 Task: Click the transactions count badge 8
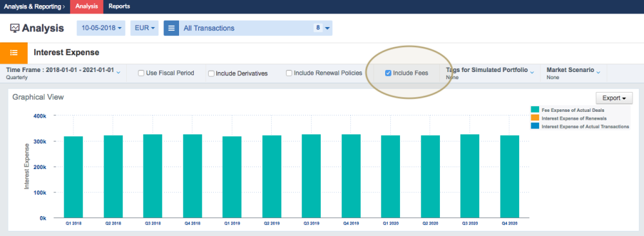tap(318, 28)
